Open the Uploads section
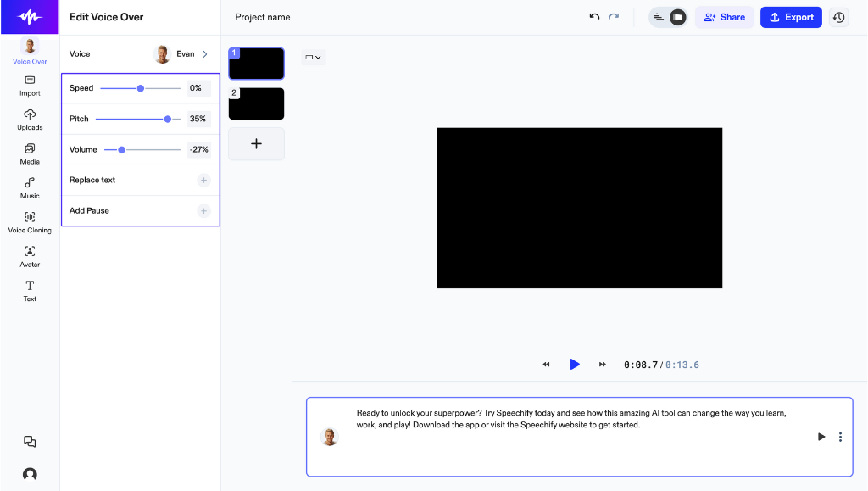The width and height of the screenshot is (868, 491). click(x=30, y=120)
